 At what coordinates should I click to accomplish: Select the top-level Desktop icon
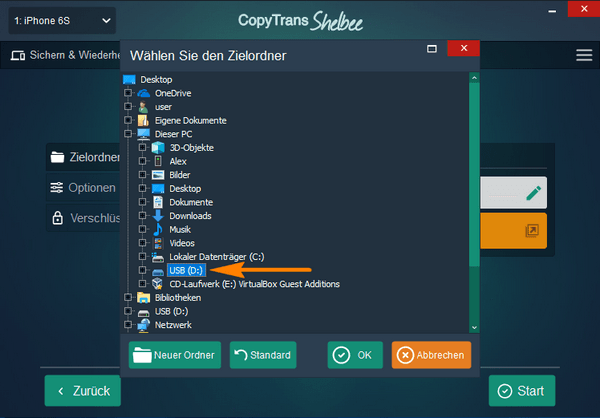pyautogui.click(x=129, y=80)
